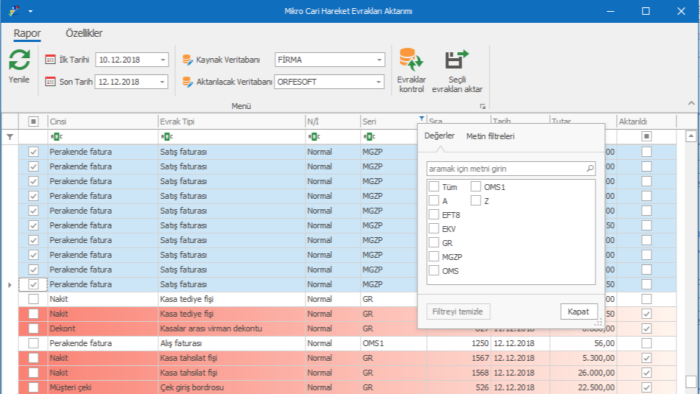Screen dimensions: 700x394
Task: Switch to the Rapor tab
Action: 27,33
